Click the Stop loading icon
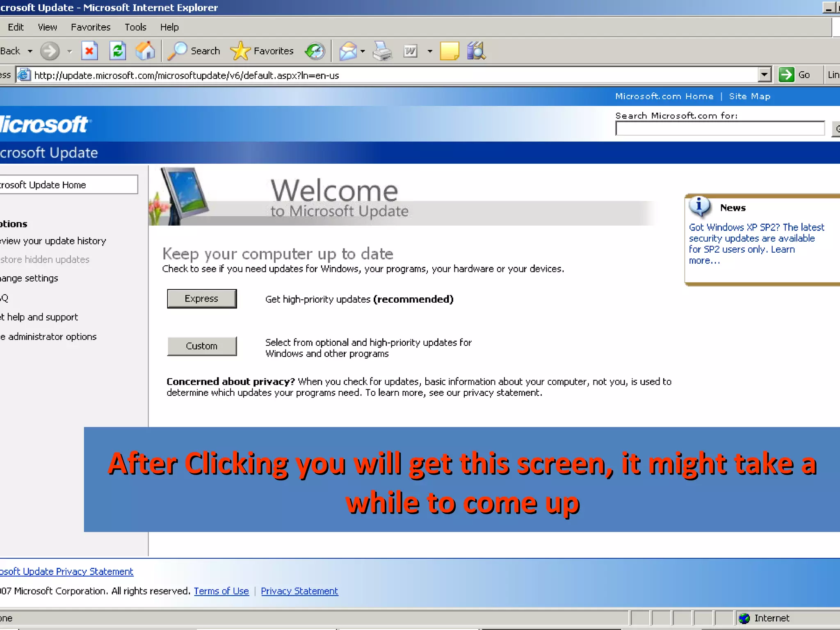The width and height of the screenshot is (840, 630). point(89,51)
